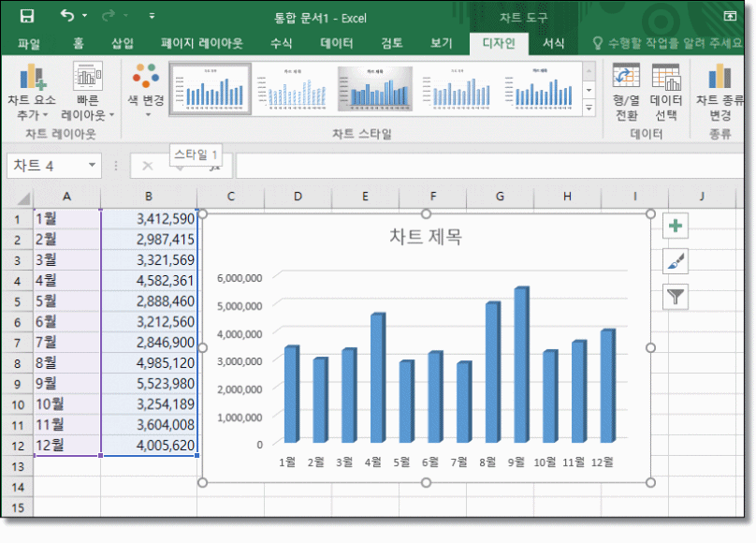756x543 pixels.
Task: Click chart styles gallery up arrow
Action: (x=589, y=71)
